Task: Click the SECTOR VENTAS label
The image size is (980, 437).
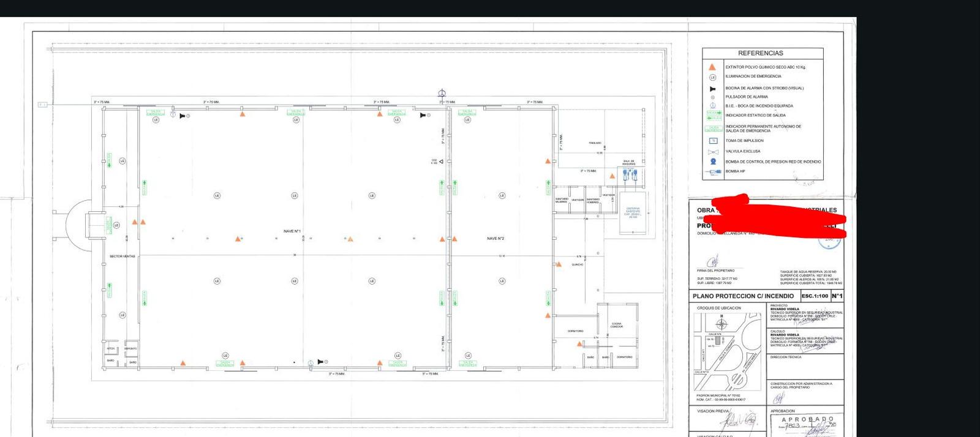Action: (x=123, y=256)
